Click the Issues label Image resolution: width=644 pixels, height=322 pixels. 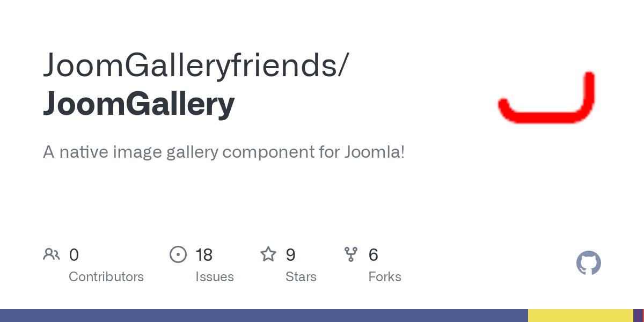point(215,277)
